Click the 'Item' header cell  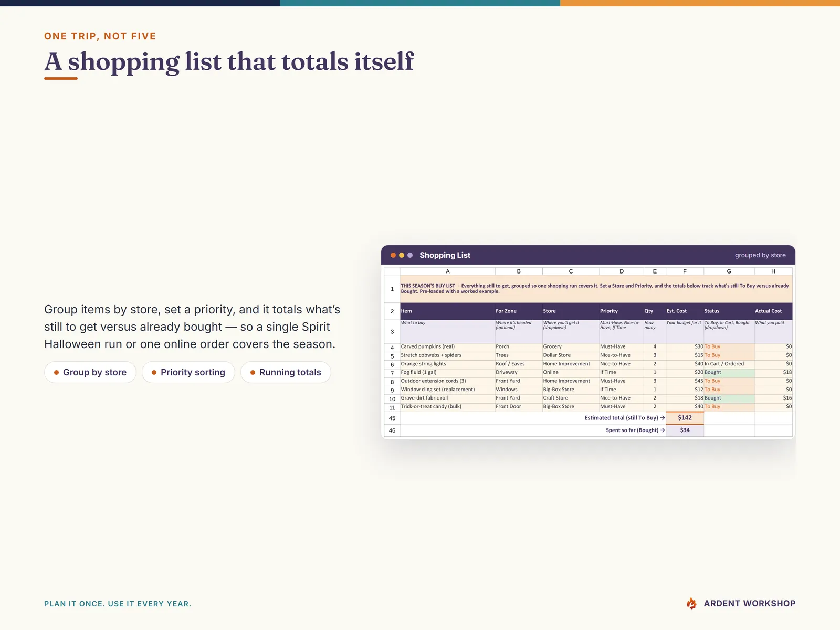447,311
